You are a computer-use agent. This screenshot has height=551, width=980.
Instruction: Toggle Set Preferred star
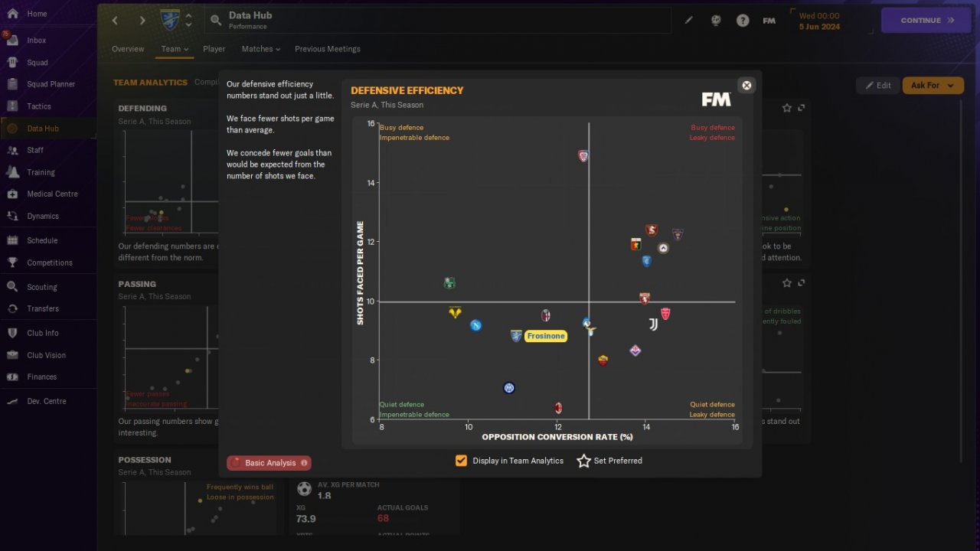pos(583,461)
